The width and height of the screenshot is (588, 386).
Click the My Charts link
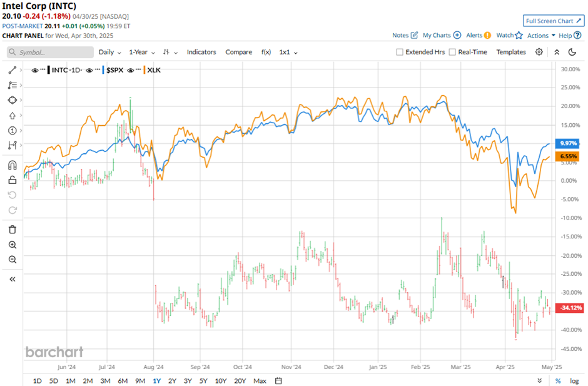click(437, 35)
